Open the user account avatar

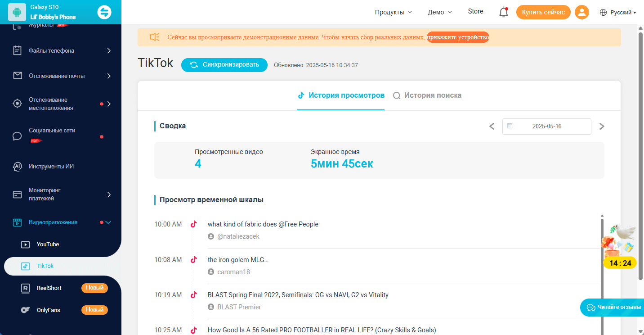pyautogui.click(x=582, y=12)
